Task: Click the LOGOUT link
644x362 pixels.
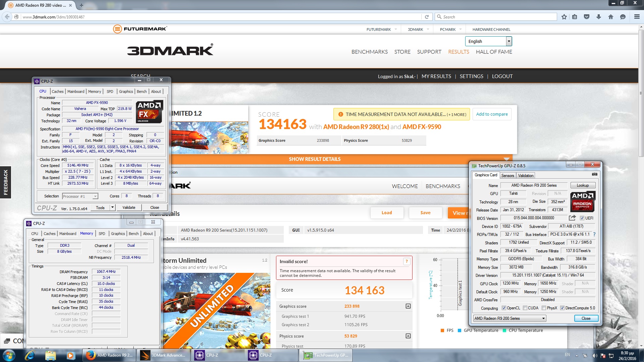Action: [502, 76]
